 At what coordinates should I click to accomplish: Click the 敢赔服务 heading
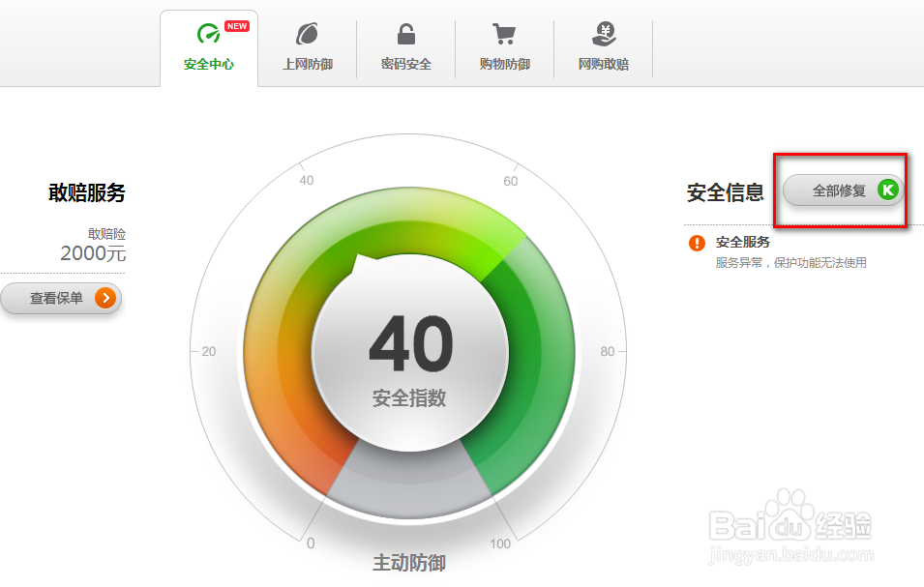(87, 192)
